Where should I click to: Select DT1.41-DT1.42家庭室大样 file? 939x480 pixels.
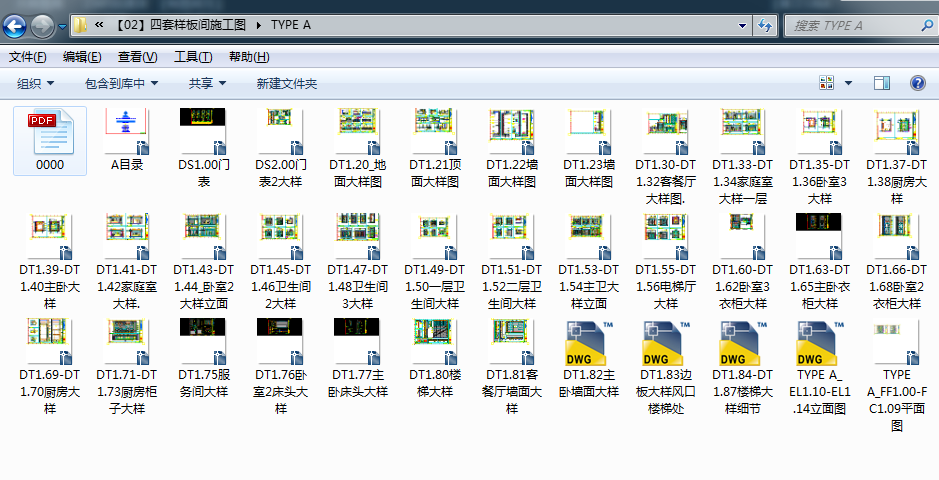[127, 263]
